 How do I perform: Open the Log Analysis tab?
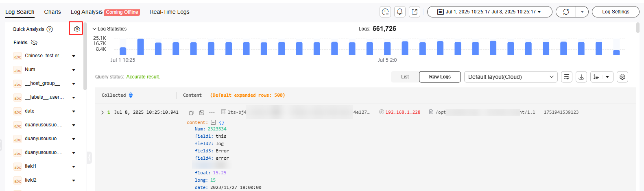(x=86, y=12)
